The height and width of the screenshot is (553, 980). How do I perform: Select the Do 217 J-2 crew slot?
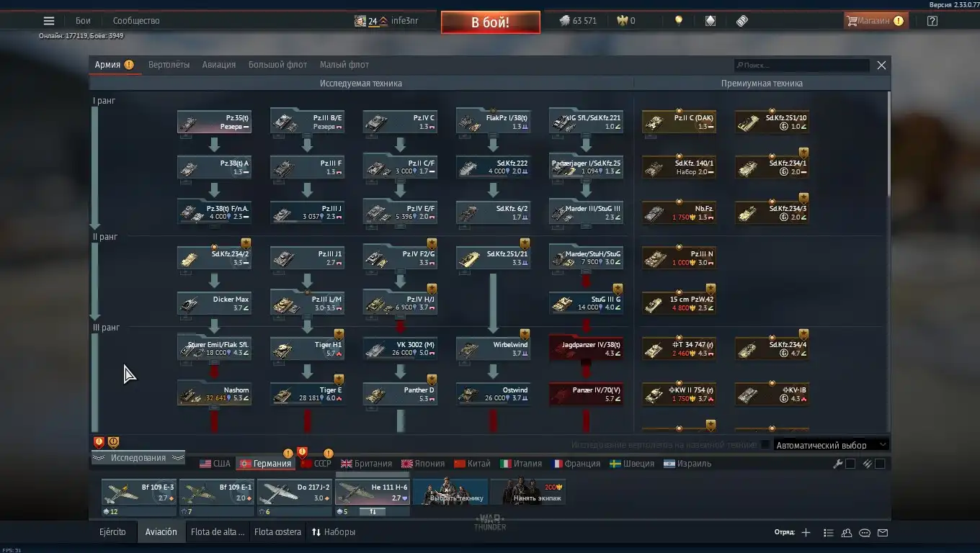[295, 492]
